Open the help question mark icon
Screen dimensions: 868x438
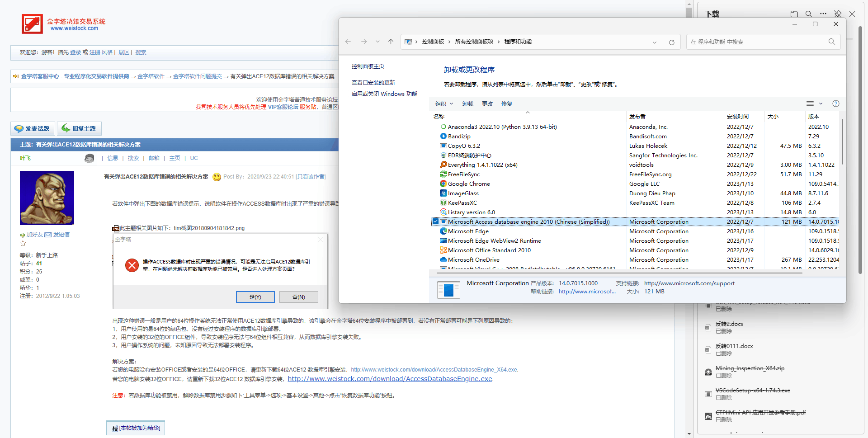(836, 104)
